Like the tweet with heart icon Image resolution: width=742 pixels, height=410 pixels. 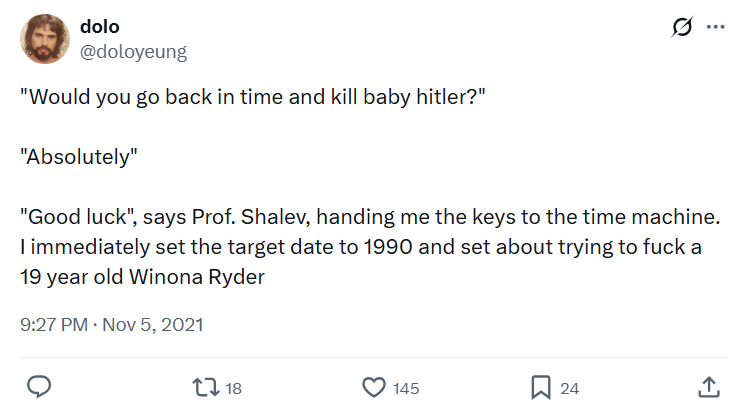(374, 387)
